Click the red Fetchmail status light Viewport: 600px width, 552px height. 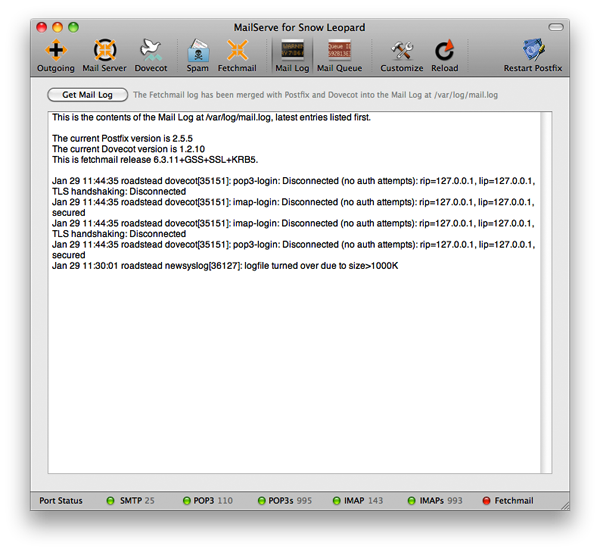[487, 500]
